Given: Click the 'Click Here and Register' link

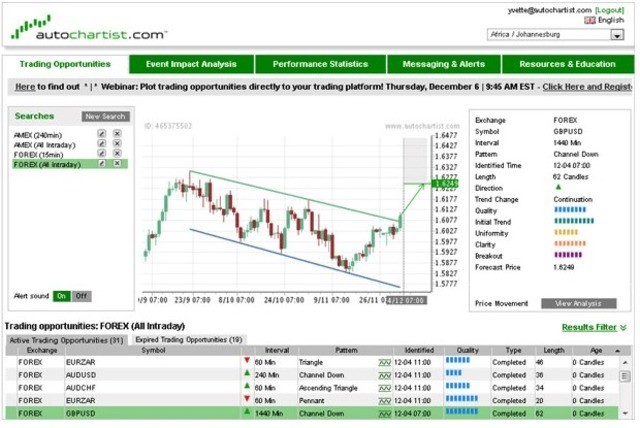Looking at the screenshot, I should coord(587,87).
